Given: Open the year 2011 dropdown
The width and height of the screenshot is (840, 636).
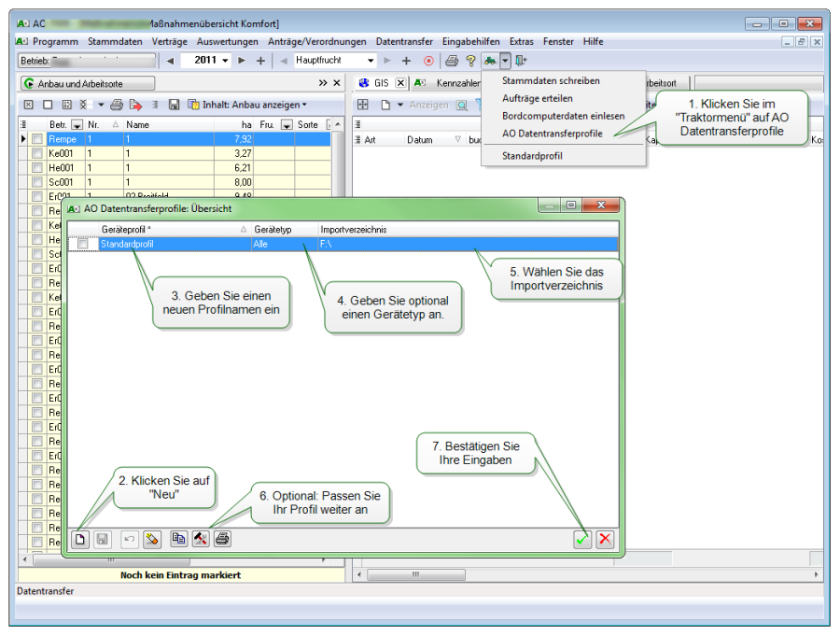Looking at the screenshot, I should tap(225, 61).
